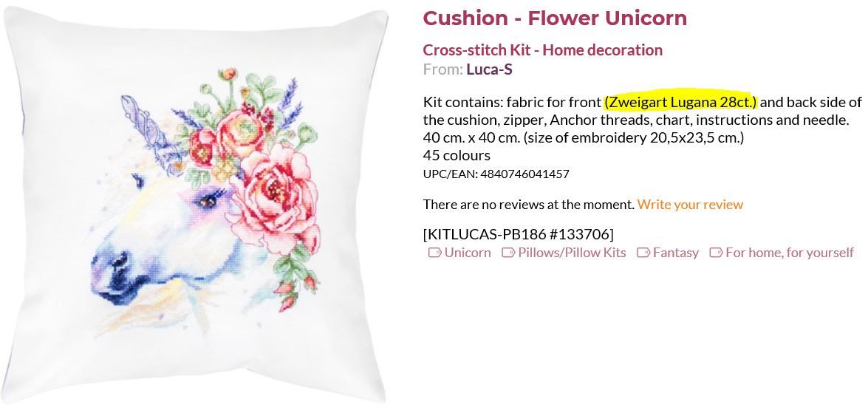Image resolution: width=868 pixels, height=413 pixels.
Task: Visit the Luca-S brand link
Action: [489, 69]
